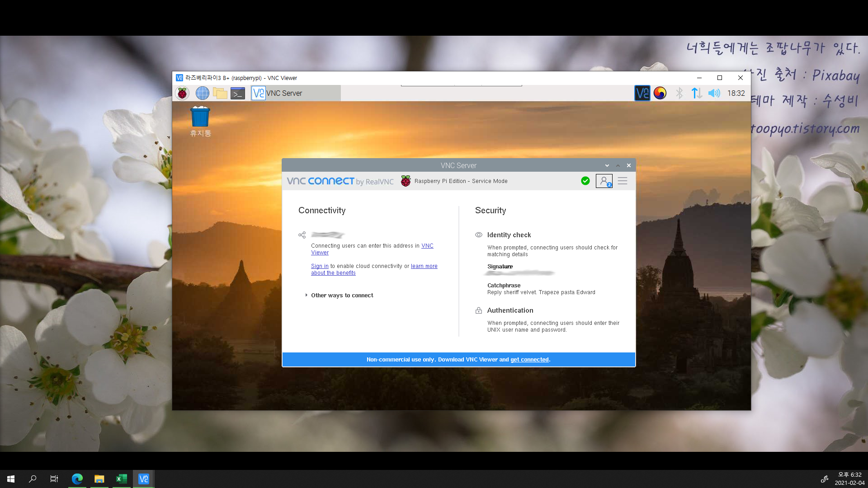Open the network up-down arrows icon

(x=697, y=93)
